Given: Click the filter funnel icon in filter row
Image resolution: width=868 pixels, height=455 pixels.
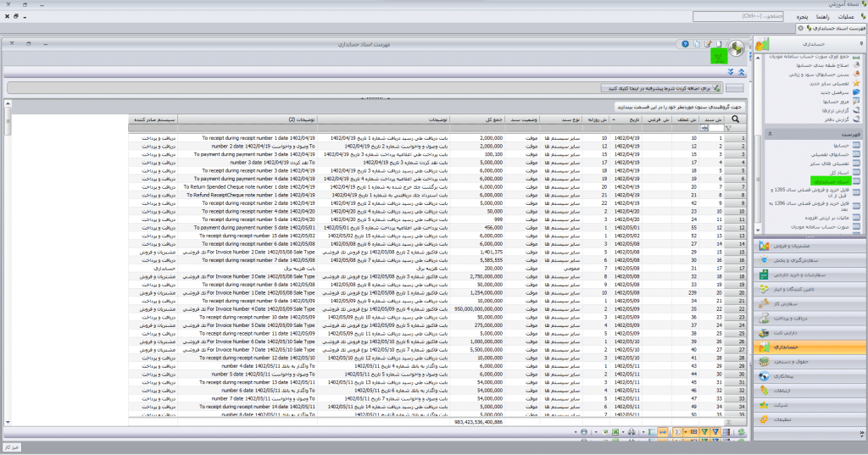Looking at the screenshot, I should point(728,128).
